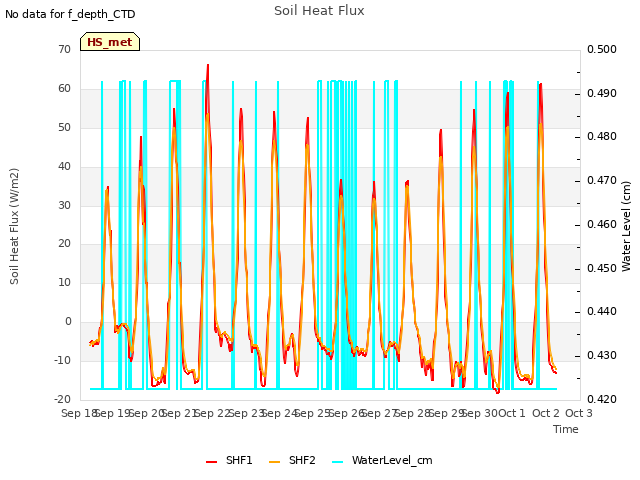640x480 pixels.
Task: Click the 0.440 value on right axis
Action: pyautogui.click(x=602, y=311)
